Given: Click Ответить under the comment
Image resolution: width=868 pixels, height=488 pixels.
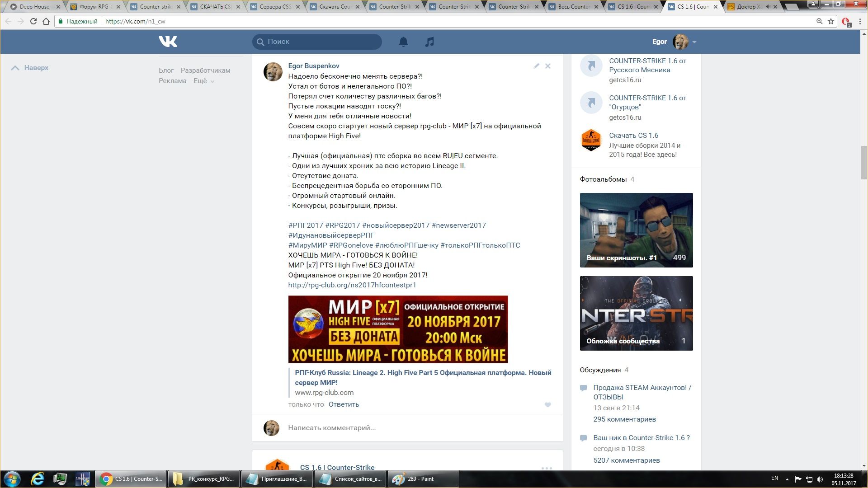Looking at the screenshot, I should tap(344, 404).
